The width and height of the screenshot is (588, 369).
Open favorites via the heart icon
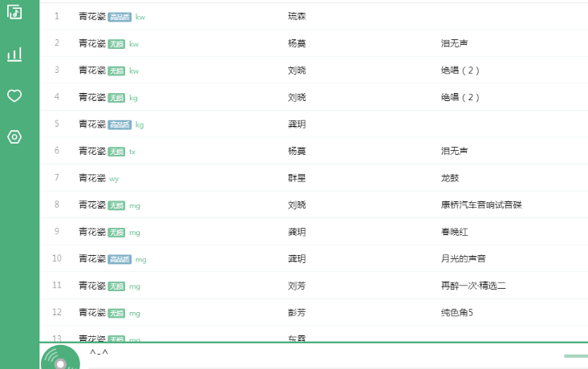[x=14, y=96]
